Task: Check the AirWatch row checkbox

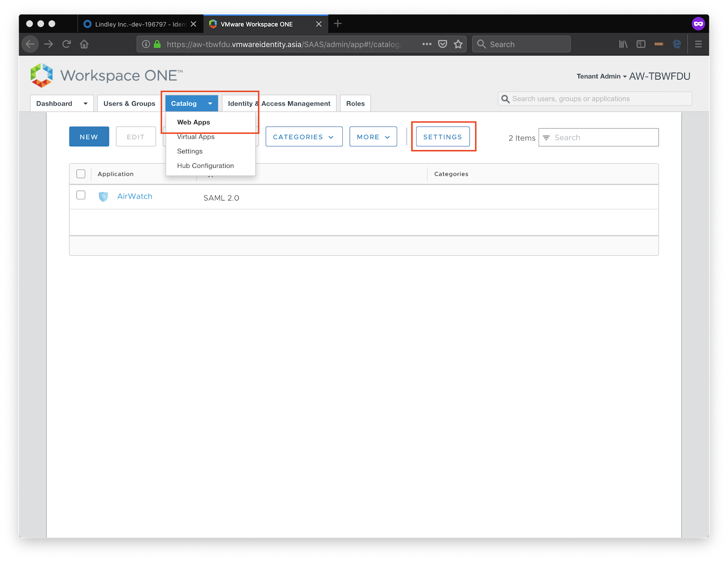Action: (x=81, y=195)
